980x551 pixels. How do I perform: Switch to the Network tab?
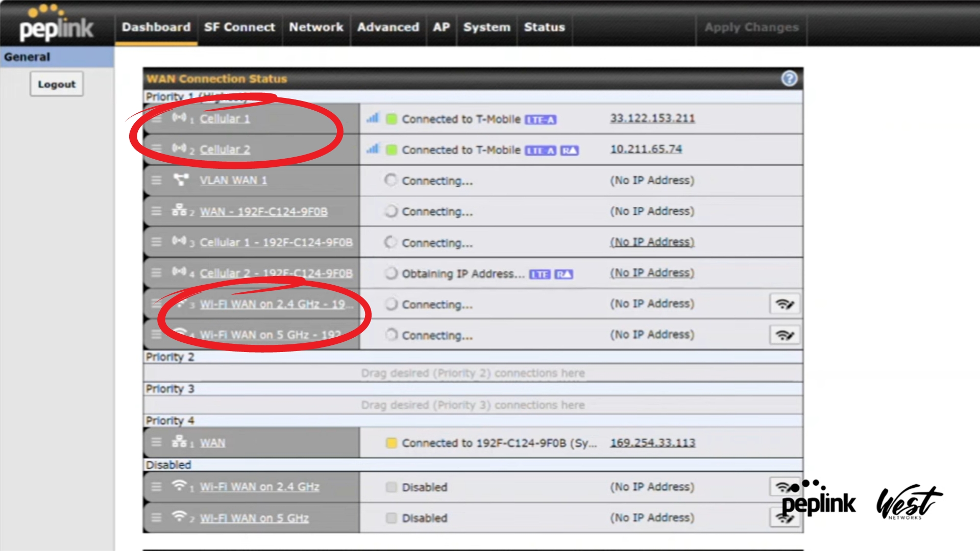(x=316, y=27)
